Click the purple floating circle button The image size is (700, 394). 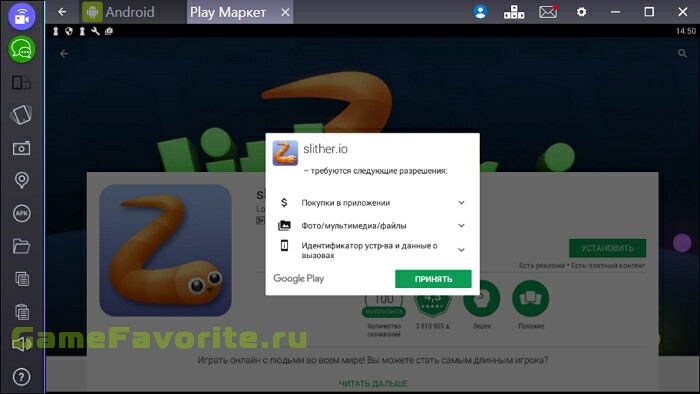pyautogui.click(x=682, y=243)
